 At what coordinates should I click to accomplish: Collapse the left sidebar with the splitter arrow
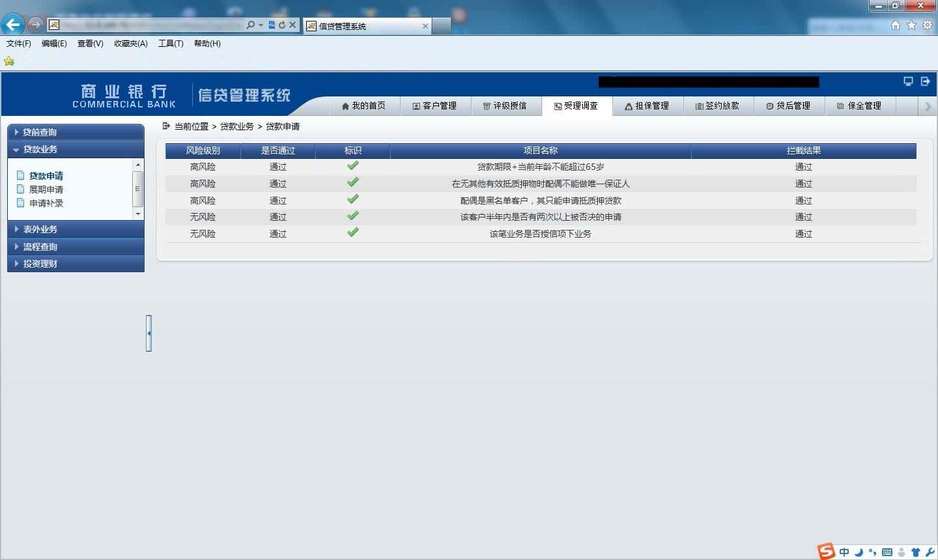(149, 333)
